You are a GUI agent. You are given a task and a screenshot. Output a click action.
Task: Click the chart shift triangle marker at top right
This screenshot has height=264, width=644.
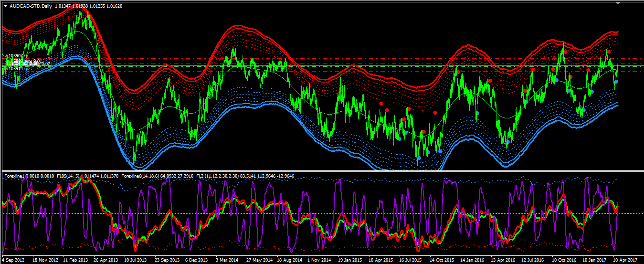(x=618, y=3)
